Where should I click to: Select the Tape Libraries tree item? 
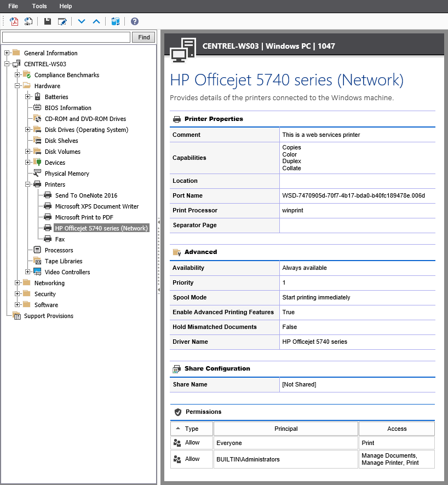[x=64, y=261]
